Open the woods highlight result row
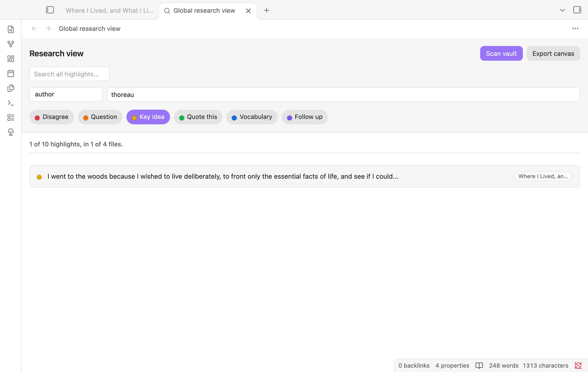588x372 pixels. [x=304, y=176]
